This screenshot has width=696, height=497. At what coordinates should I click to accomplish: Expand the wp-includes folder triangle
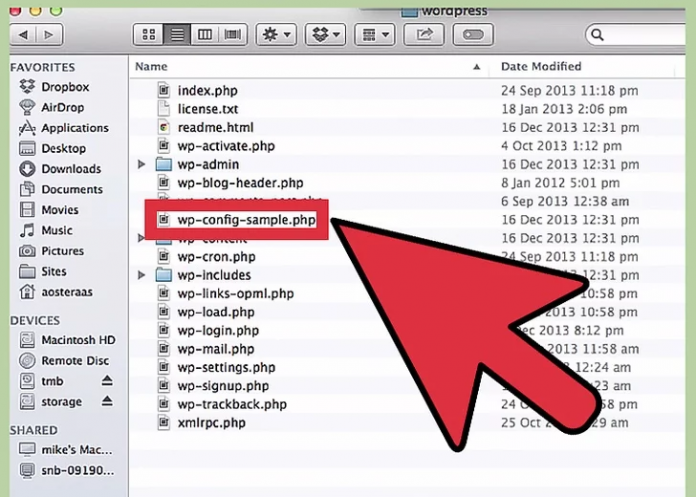click(142, 275)
